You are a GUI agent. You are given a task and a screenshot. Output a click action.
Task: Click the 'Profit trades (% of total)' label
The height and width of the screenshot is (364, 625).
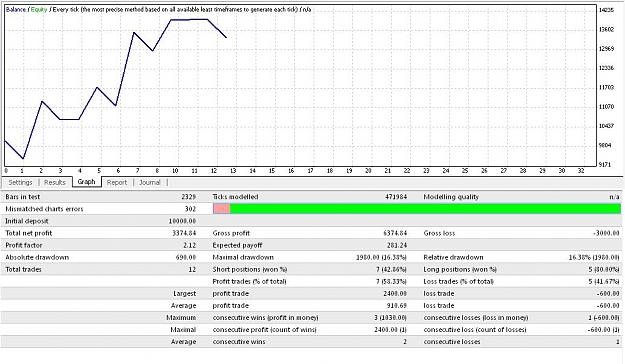(250, 281)
